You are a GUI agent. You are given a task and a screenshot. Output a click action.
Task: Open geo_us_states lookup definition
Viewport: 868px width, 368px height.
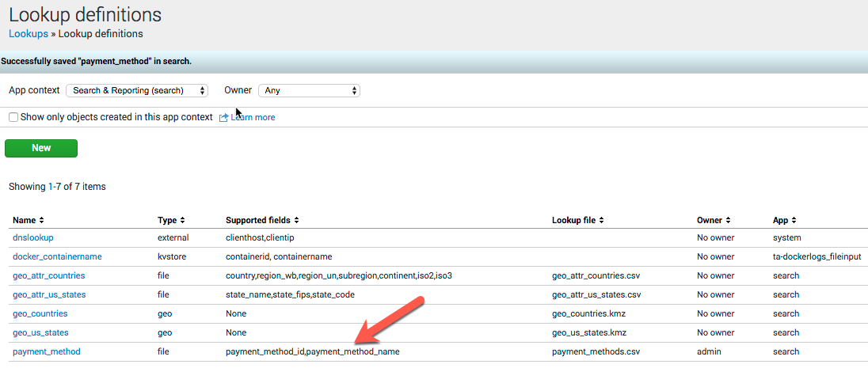click(x=40, y=332)
